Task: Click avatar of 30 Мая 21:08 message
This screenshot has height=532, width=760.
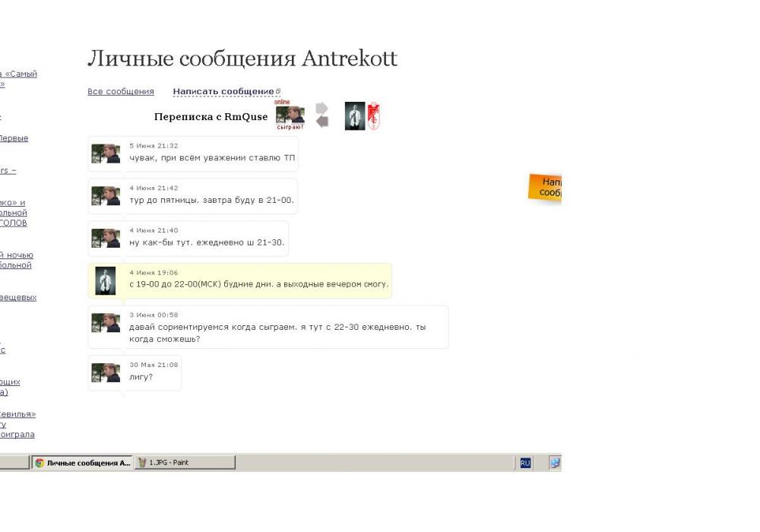Action: click(106, 372)
